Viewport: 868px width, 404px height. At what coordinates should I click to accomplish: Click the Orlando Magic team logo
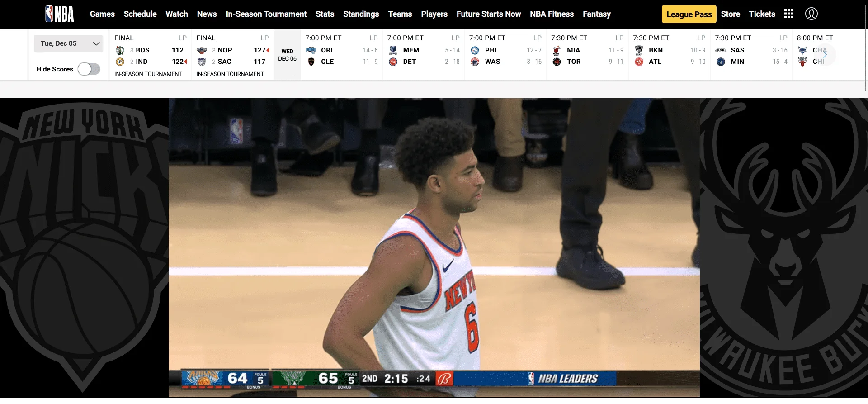311,50
